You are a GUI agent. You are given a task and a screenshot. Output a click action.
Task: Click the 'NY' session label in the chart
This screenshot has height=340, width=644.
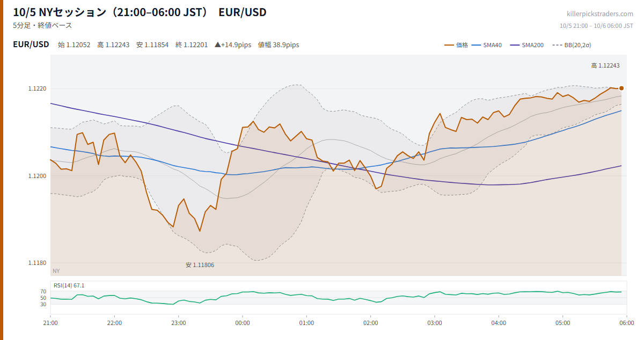56,271
